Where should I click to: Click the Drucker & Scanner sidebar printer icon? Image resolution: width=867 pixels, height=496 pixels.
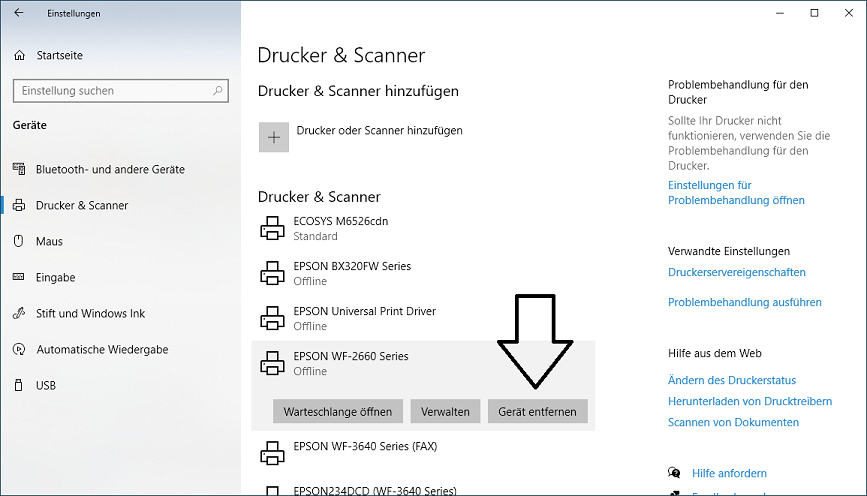point(19,205)
